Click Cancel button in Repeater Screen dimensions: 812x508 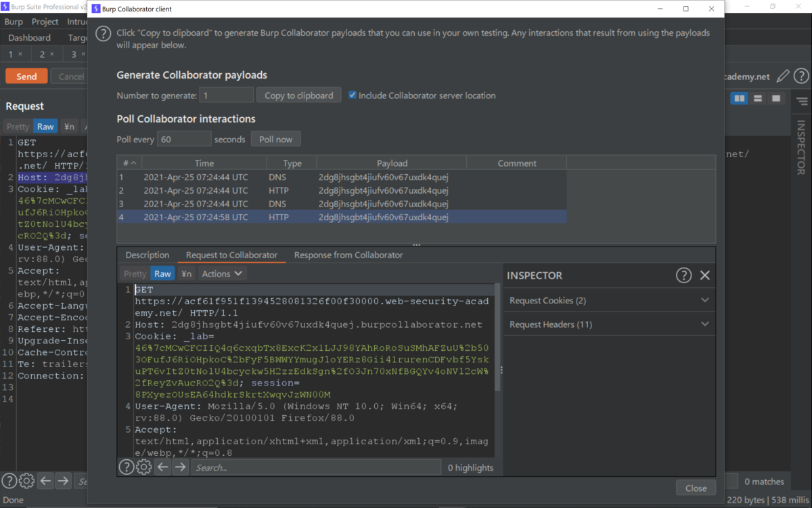[x=69, y=77]
